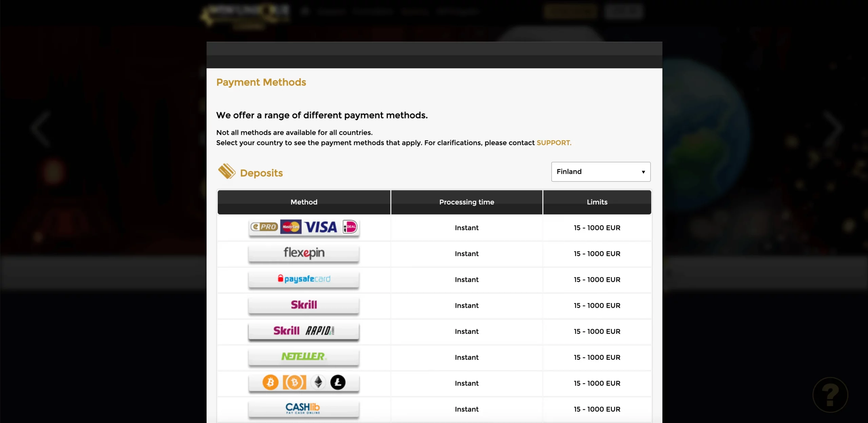Screen dimensions: 868x423
Task: Click 15 - 1000 EUR in crypto row
Action: (x=597, y=383)
